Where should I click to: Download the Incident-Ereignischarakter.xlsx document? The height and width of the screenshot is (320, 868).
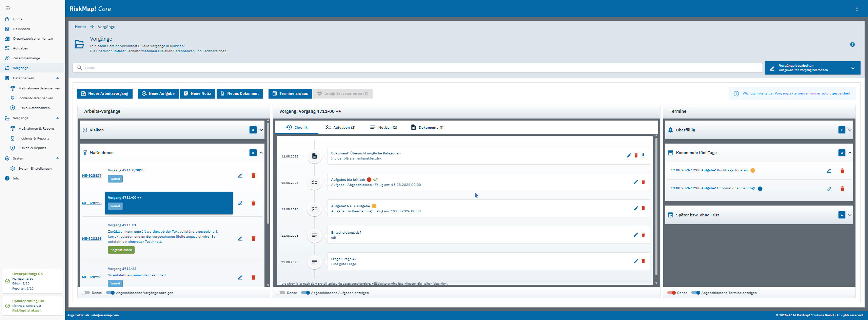click(643, 156)
